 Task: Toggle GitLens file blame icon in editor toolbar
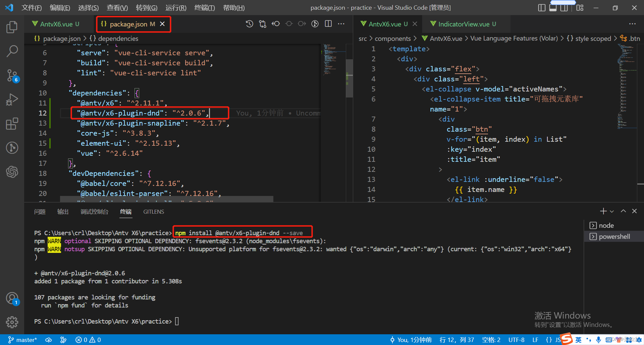[x=315, y=24]
